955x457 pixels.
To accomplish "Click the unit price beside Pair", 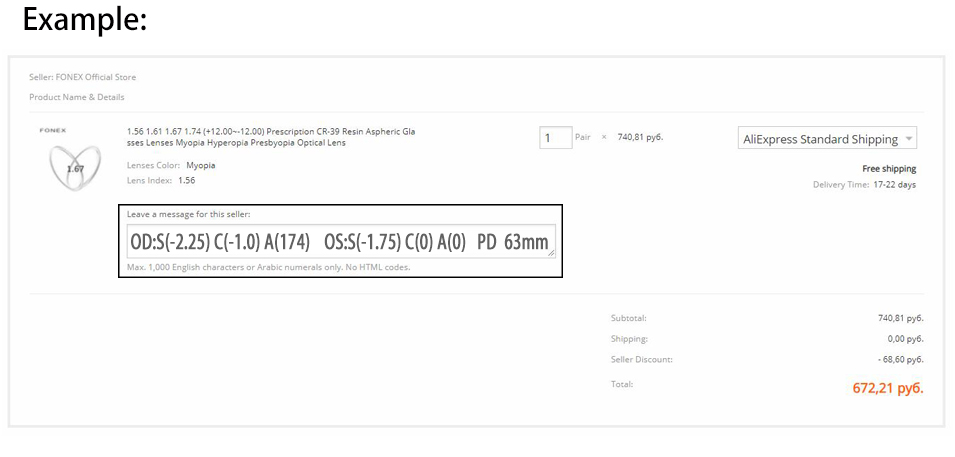I will tap(640, 137).
